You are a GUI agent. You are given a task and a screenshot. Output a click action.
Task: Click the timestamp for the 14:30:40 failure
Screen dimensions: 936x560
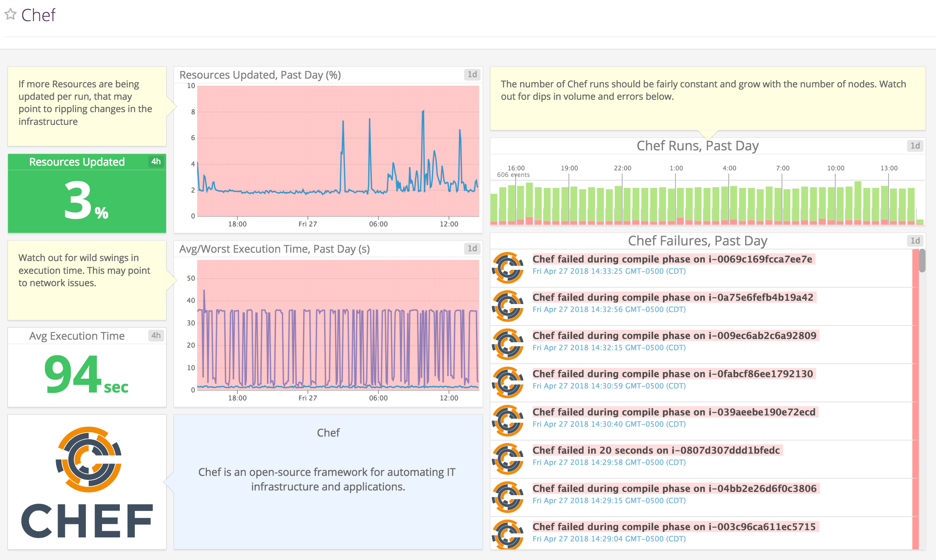609,424
